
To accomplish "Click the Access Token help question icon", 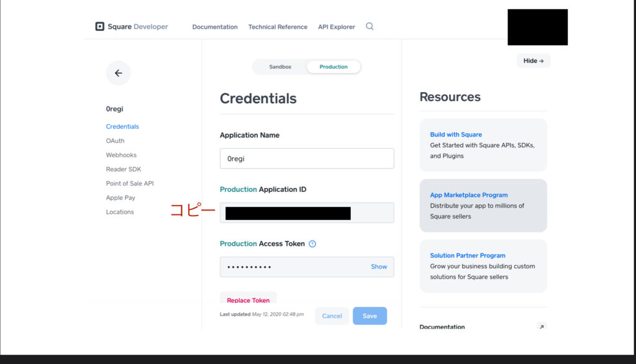I will tap(312, 244).
